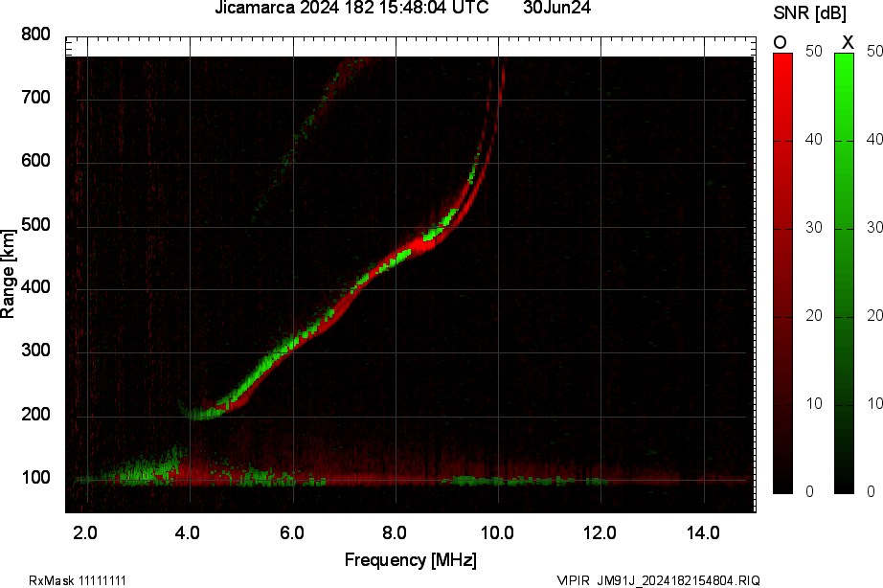Click the 800 km range tick label
The height and width of the screenshot is (588, 883).
(x=35, y=34)
